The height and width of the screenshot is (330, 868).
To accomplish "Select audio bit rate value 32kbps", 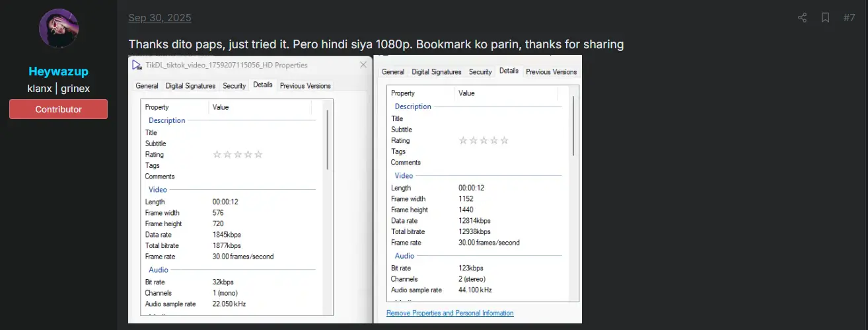I will (x=223, y=282).
